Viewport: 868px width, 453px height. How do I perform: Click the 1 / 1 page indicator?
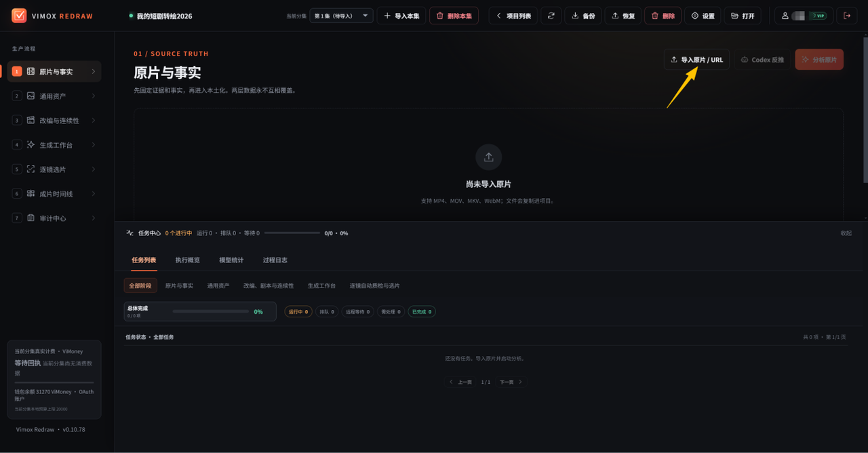coord(486,382)
